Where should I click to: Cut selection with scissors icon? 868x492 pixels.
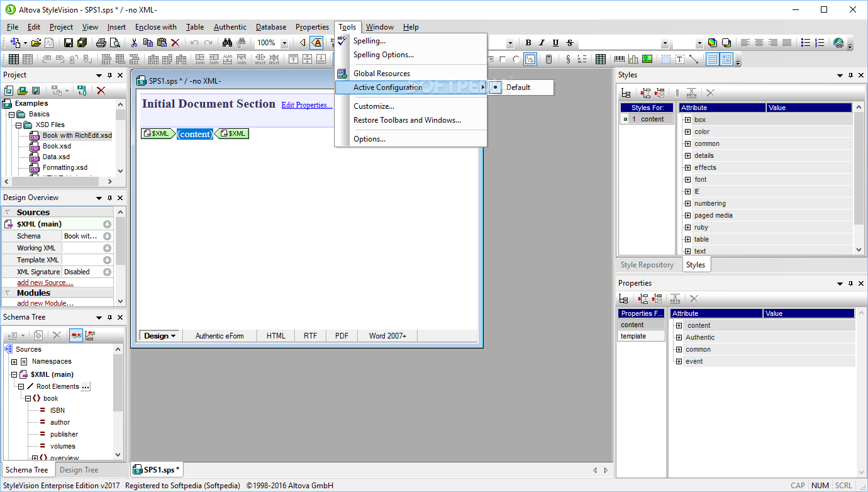(x=134, y=43)
